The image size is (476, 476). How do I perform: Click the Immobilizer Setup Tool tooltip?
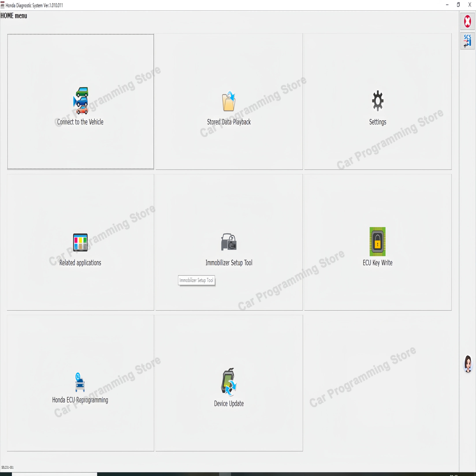pos(196,280)
